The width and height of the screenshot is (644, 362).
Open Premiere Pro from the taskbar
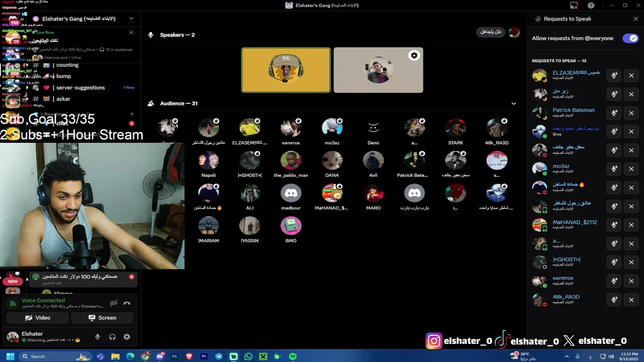(x=204, y=356)
